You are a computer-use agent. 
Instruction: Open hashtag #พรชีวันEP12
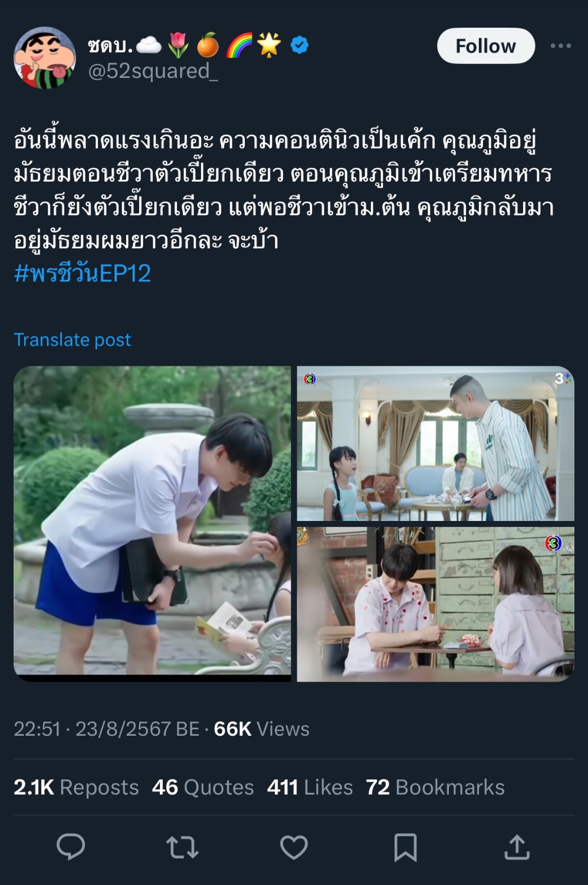click(x=83, y=273)
